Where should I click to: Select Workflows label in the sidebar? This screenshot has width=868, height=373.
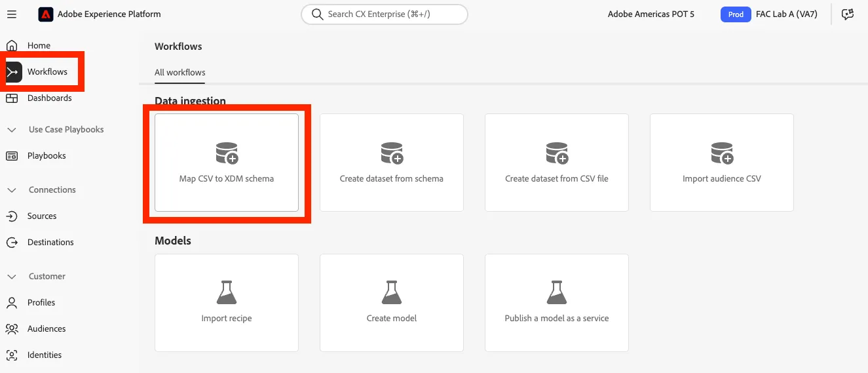(x=47, y=72)
